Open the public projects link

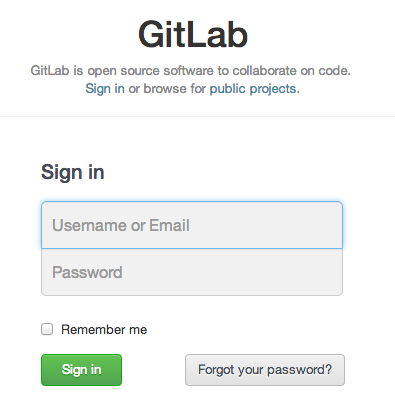[x=253, y=89]
